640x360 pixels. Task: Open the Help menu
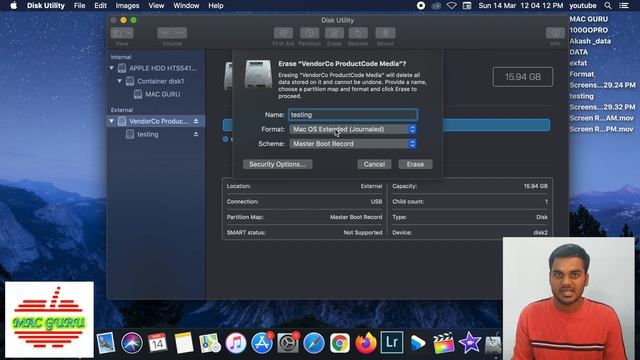tap(216, 6)
